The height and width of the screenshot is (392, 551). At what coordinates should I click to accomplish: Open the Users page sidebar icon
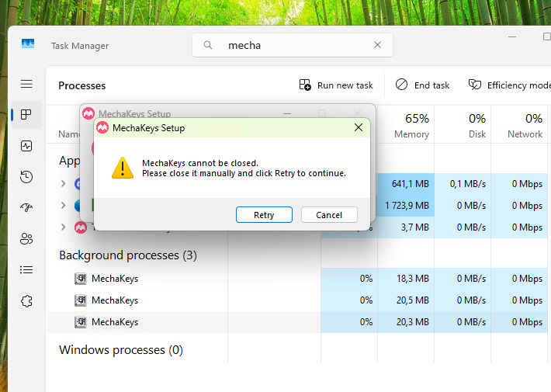(x=26, y=239)
